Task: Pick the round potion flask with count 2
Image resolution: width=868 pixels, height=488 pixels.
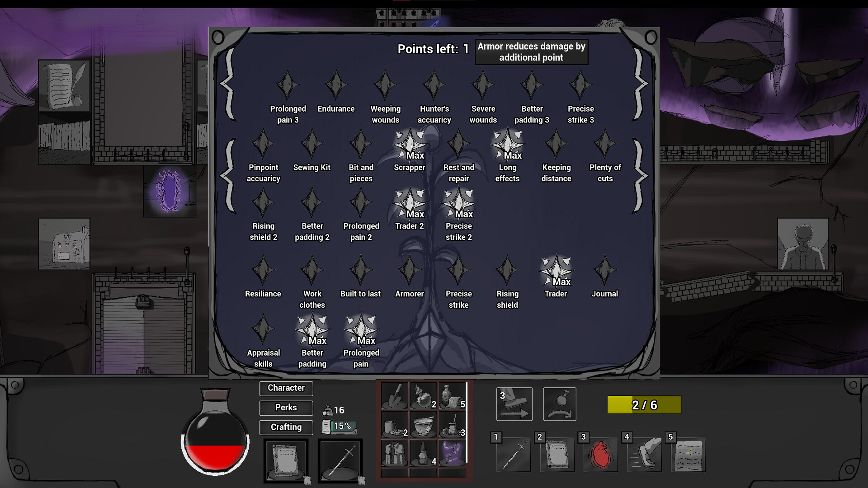Action: pos(424,396)
